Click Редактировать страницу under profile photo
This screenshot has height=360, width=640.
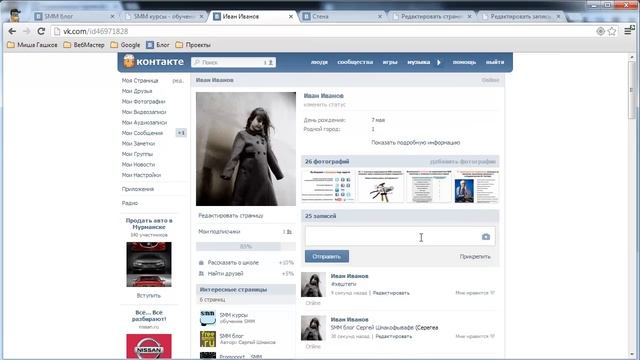click(231, 216)
